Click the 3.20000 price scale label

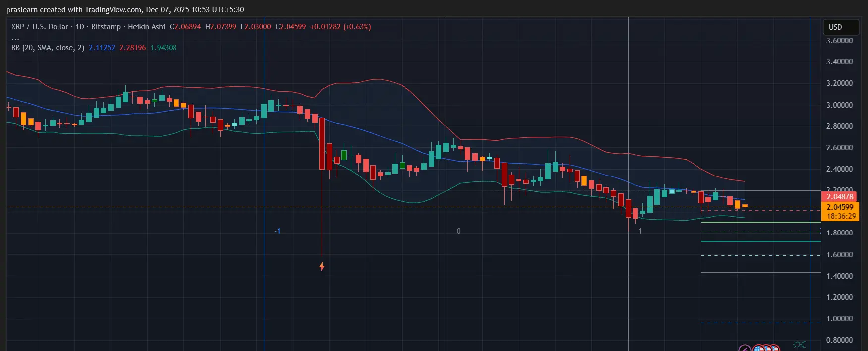pos(839,83)
